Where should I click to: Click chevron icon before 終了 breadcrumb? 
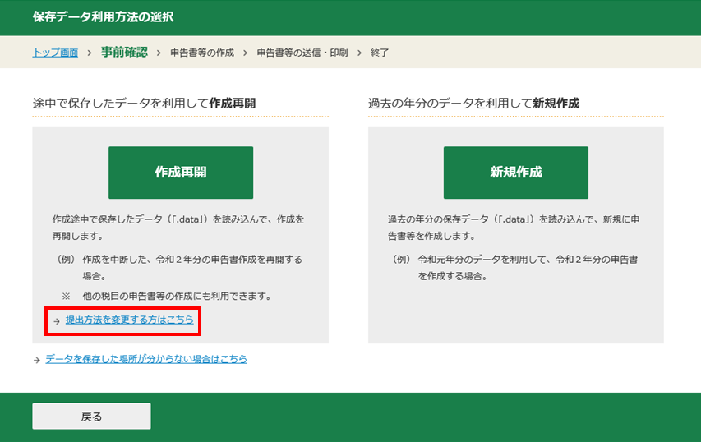click(x=359, y=53)
